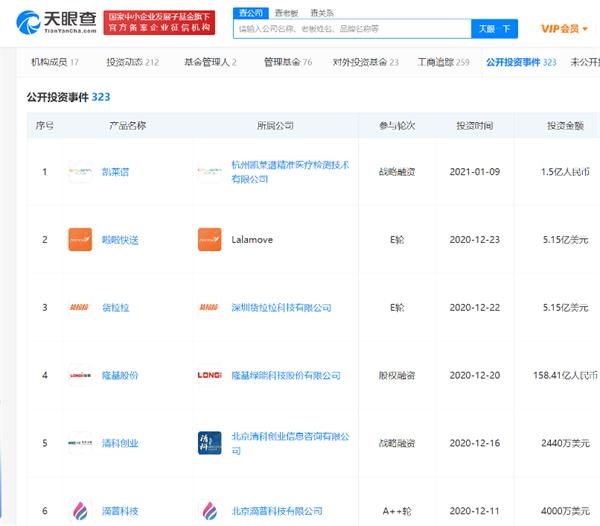Image resolution: width=600 pixels, height=526 pixels.
Task: Open the 深圳货拉拉科技有限公司 link
Action: [281, 308]
